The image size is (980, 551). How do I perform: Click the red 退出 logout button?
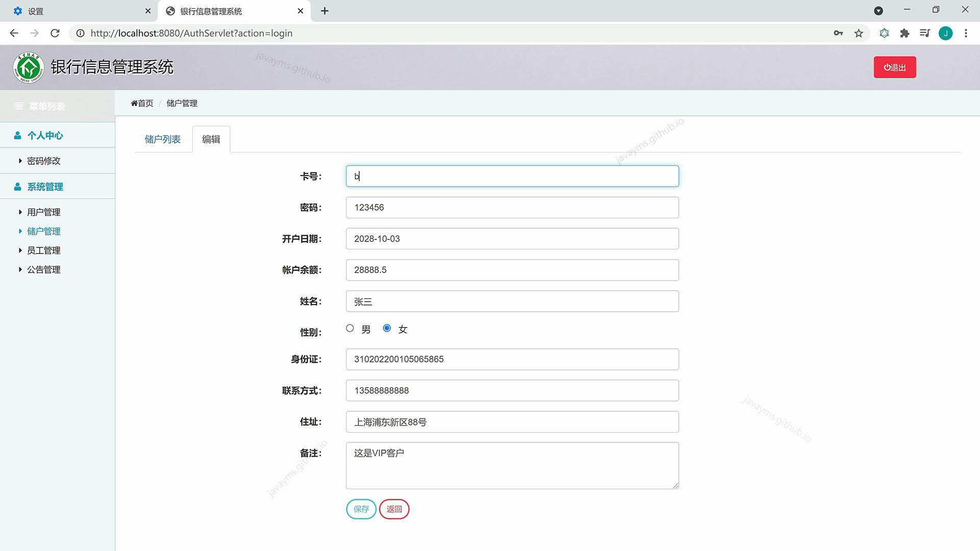pyautogui.click(x=894, y=67)
